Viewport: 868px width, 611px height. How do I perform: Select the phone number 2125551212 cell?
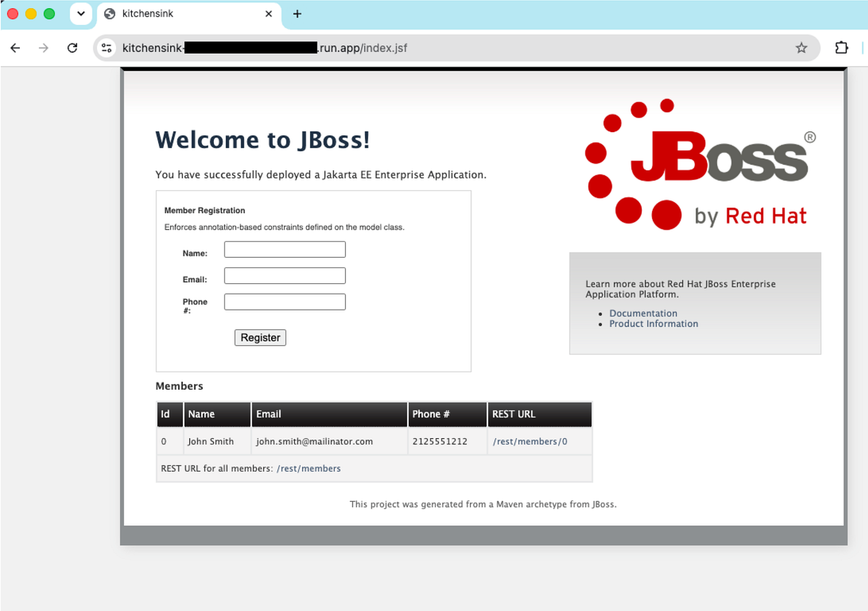click(447, 441)
